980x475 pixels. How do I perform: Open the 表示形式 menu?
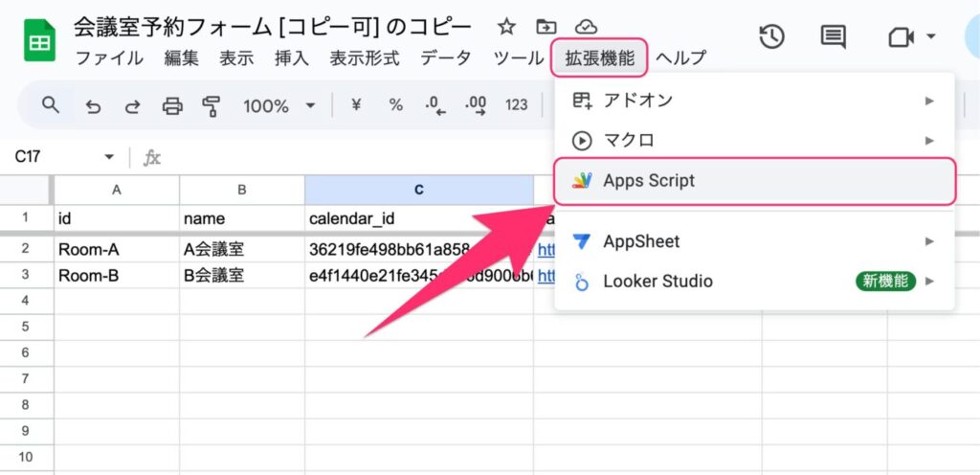[x=365, y=58]
